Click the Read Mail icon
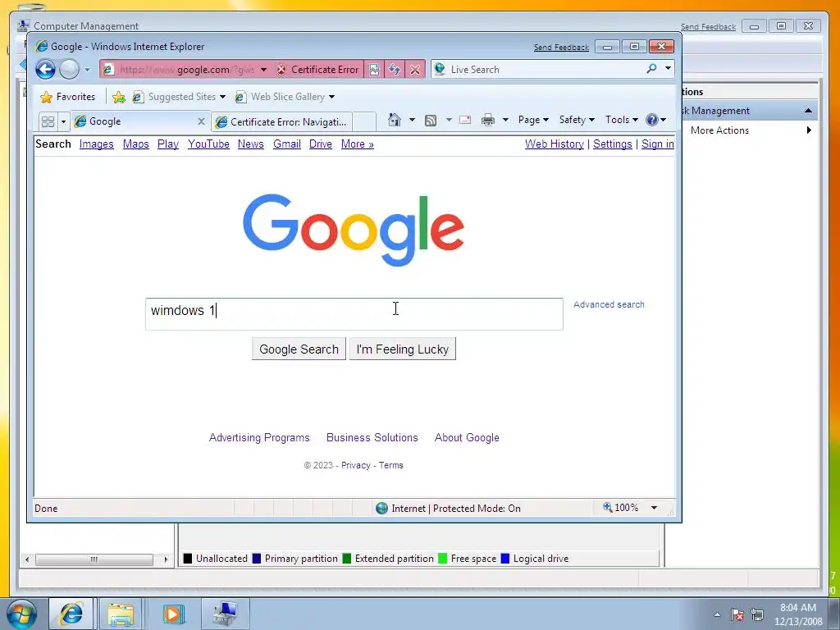This screenshot has height=630, width=840. pos(465,120)
